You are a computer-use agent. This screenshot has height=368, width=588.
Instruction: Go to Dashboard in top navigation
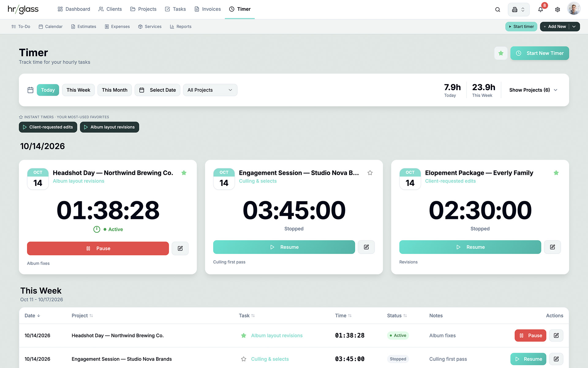pos(74,9)
